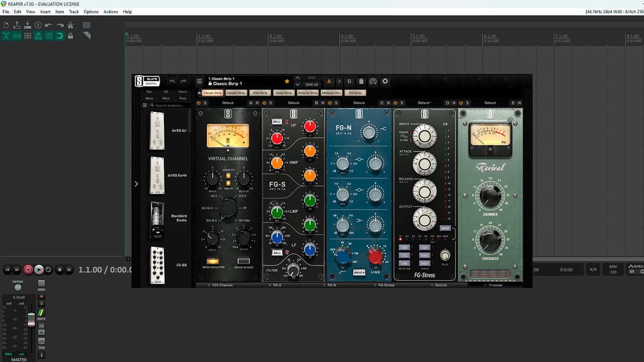The image size is (644, 362).
Task: Toggle the locking padlock icon
Action: (x=71, y=36)
